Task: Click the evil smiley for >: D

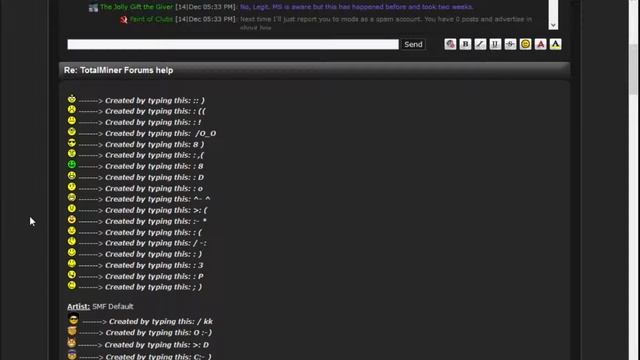Action: click(72, 343)
